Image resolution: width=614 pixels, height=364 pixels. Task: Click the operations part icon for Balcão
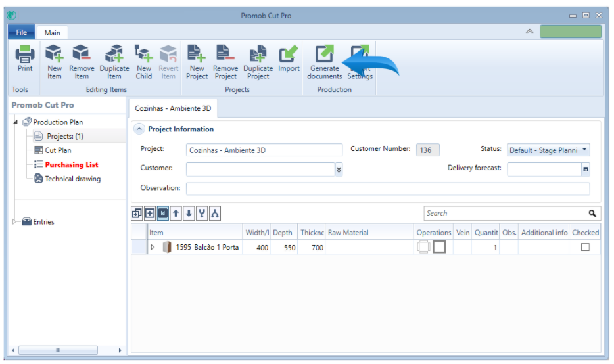(424, 247)
